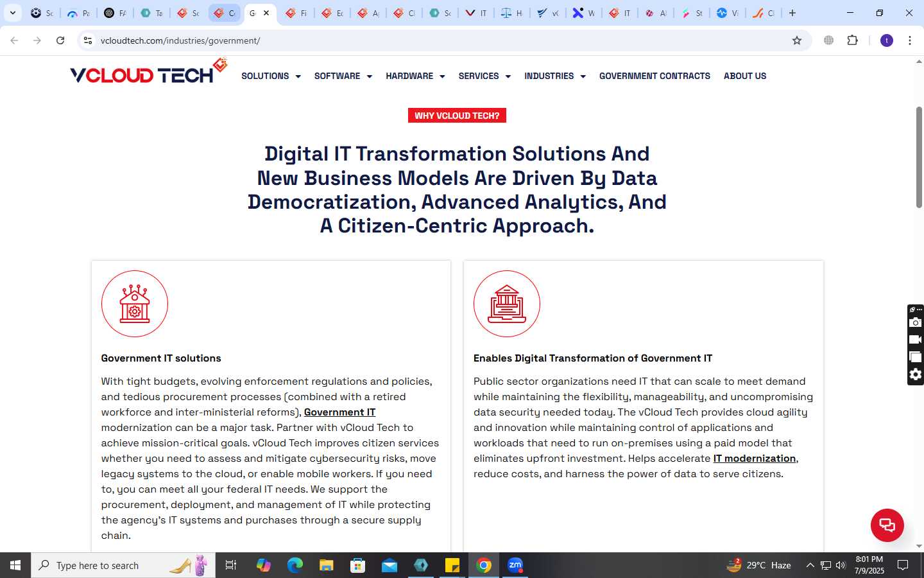
Task: Close the current active tab
Action: 266,13
